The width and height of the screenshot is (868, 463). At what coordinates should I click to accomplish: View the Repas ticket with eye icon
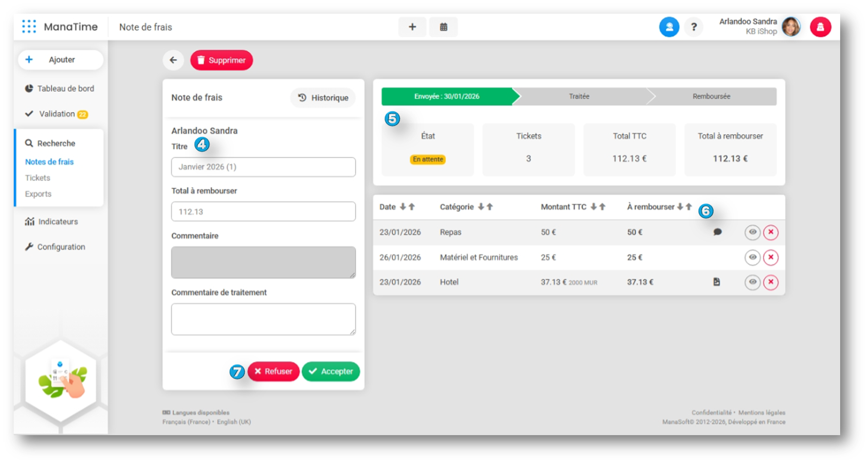[x=752, y=232]
